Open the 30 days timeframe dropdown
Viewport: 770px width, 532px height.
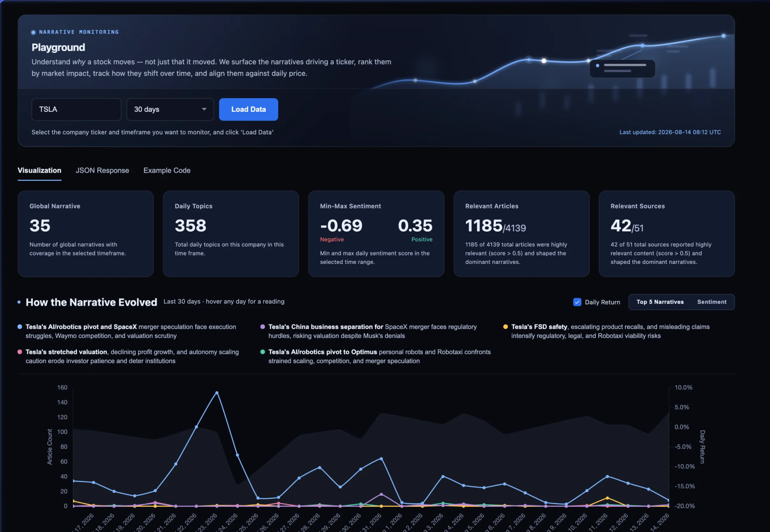click(170, 109)
